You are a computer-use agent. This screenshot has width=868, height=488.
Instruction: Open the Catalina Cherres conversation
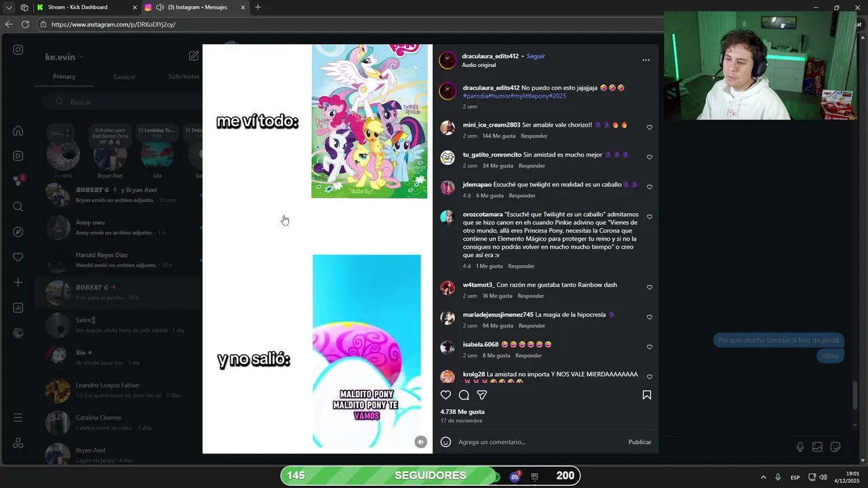(x=119, y=423)
